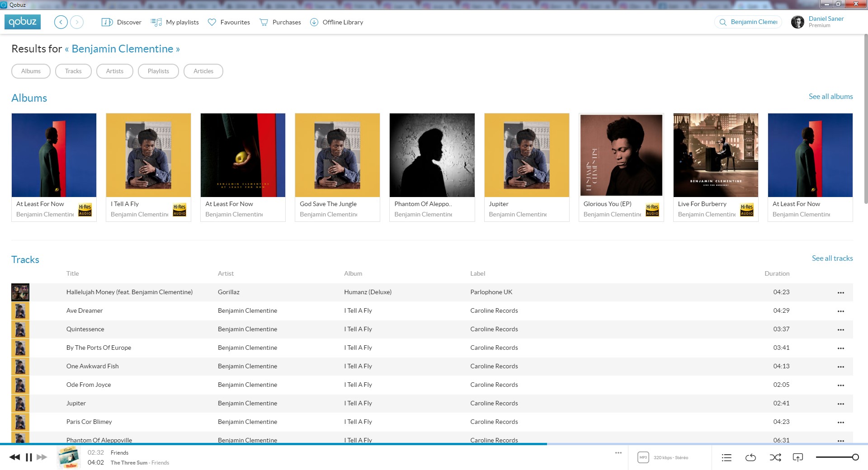Adjust the volume slider
The image size is (868, 470).
point(837,457)
